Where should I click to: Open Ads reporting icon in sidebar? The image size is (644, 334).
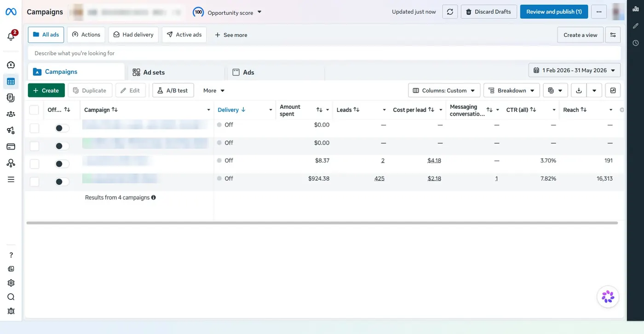click(11, 98)
